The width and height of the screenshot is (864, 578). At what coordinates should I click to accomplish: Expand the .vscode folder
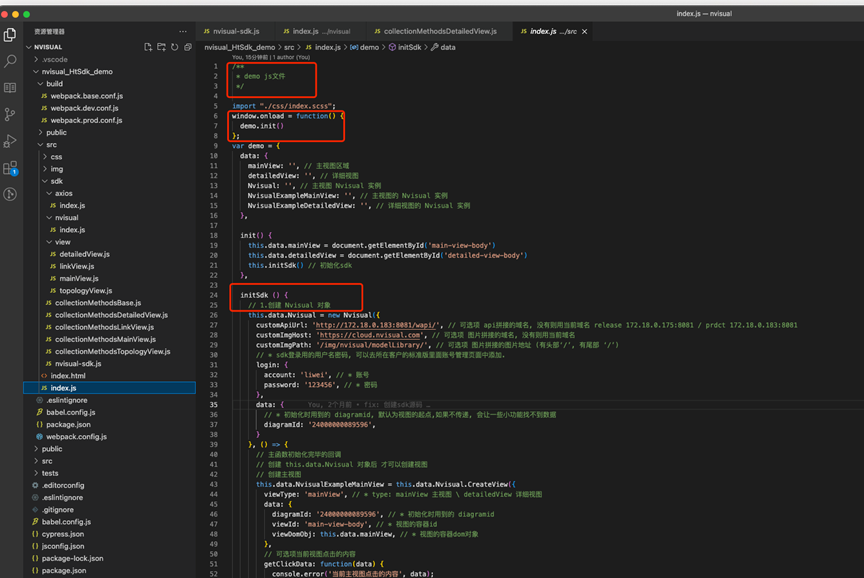click(54, 59)
